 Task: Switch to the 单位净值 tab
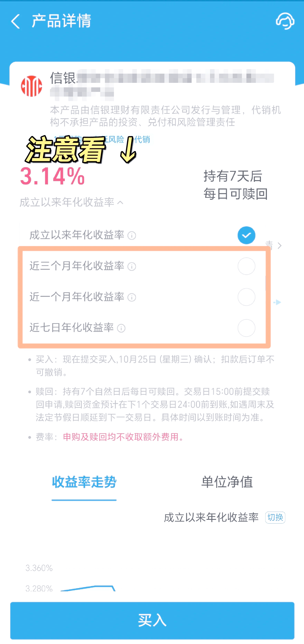coord(227,482)
